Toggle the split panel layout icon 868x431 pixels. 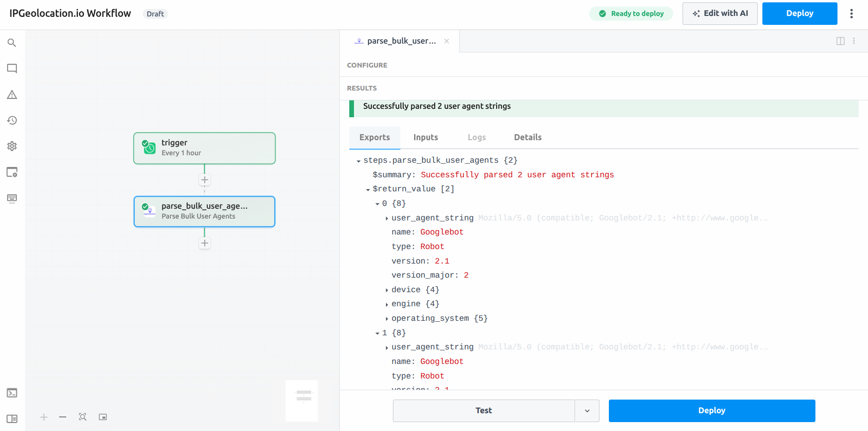point(840,41)
